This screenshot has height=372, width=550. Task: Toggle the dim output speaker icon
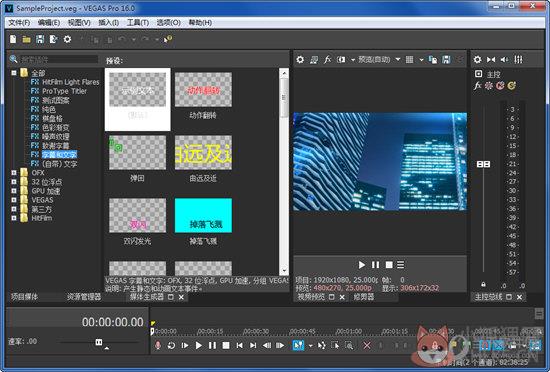pyautogui.click(x=504, y=60)
